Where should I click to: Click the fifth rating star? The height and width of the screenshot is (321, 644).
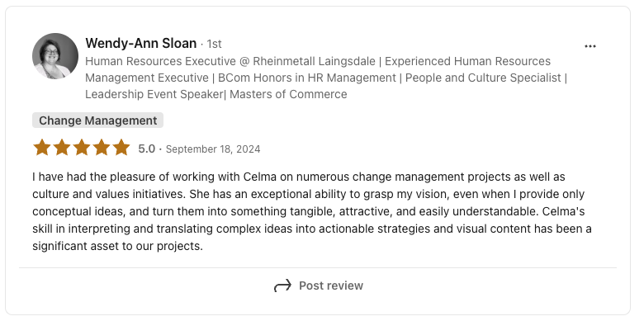121,148
